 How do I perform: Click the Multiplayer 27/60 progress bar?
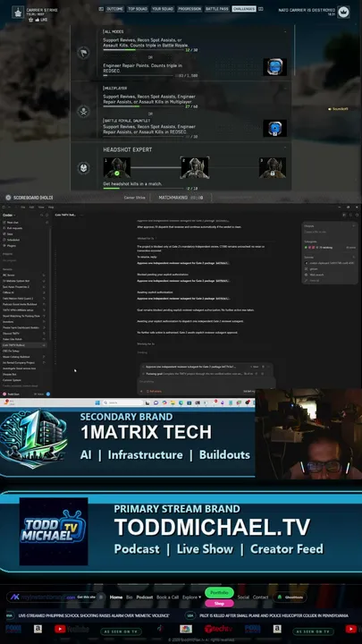coord(143,106)
